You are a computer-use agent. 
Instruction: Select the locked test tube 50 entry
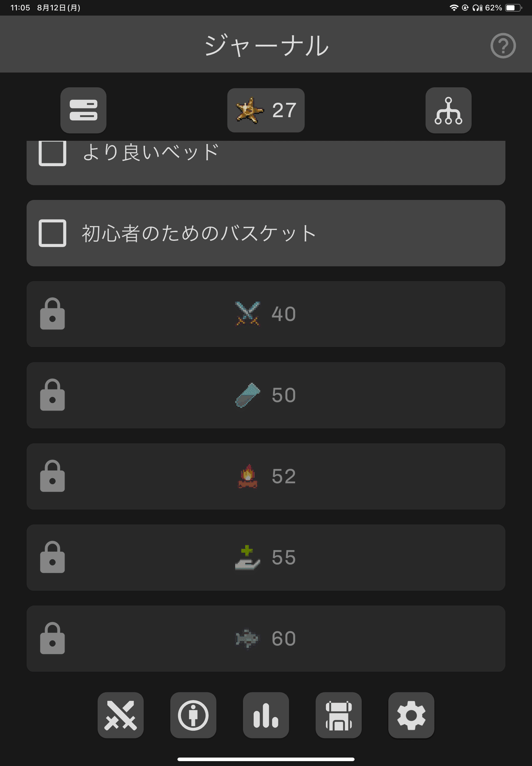52,395
